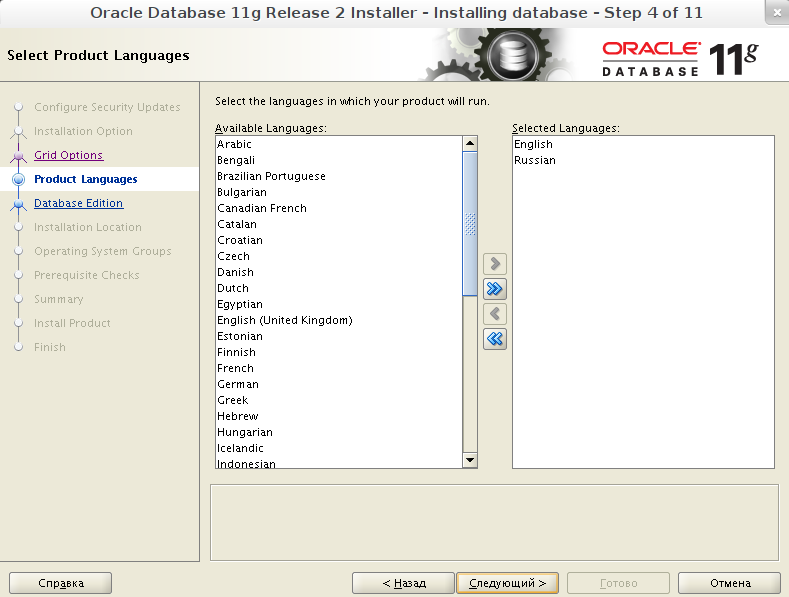The image size is (789, 597).
Task: Click the single right arrow move button
Action: click(x=494, y=264)
